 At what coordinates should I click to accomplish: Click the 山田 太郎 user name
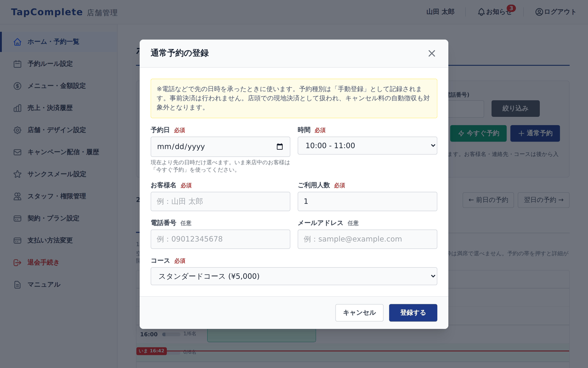pos(440,12)
